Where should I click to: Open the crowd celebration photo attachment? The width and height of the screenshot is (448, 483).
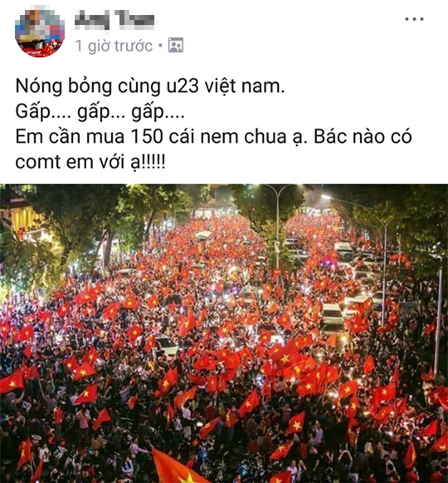(x=224, y=334)
